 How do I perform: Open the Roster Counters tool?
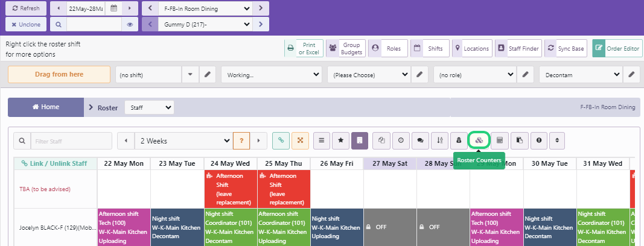479,140
